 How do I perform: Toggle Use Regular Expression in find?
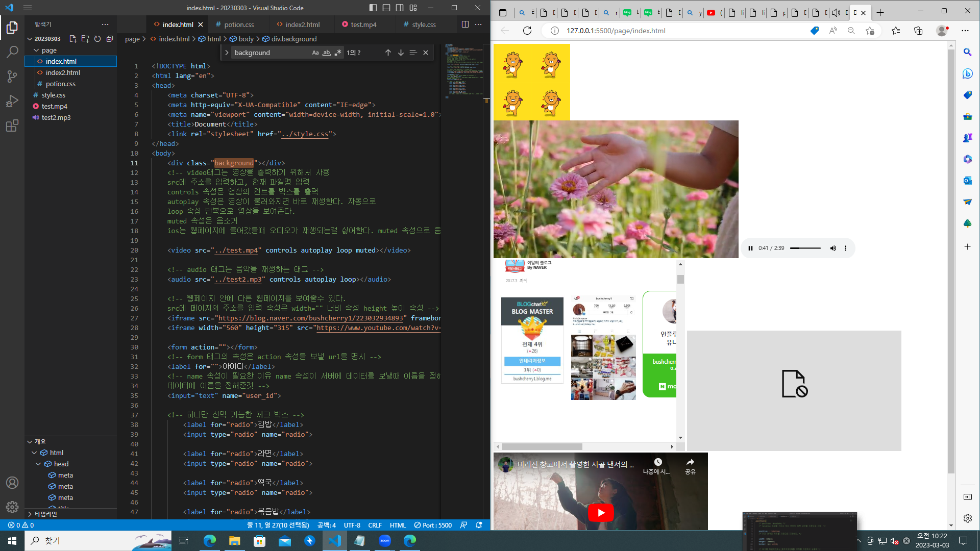click(x=337, y=53)
